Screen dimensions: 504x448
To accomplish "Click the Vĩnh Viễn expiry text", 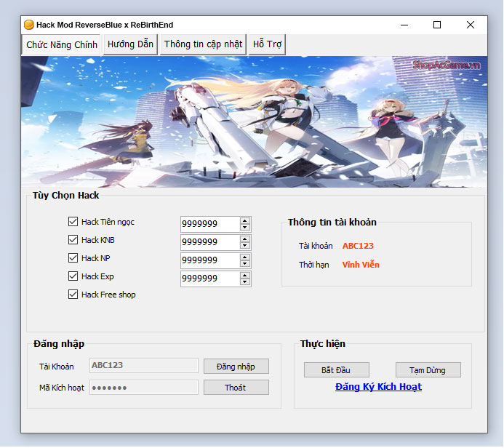I will tap(361, 265).
